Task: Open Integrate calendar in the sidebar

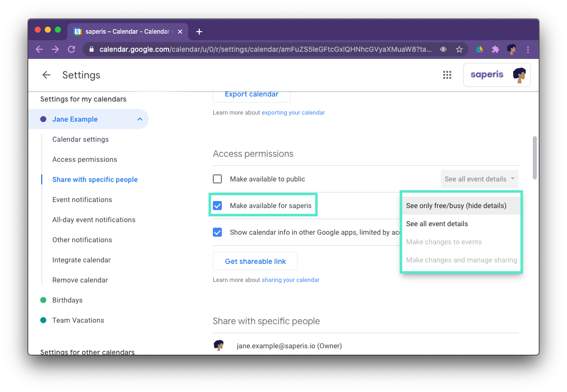Action: point(82,260)
